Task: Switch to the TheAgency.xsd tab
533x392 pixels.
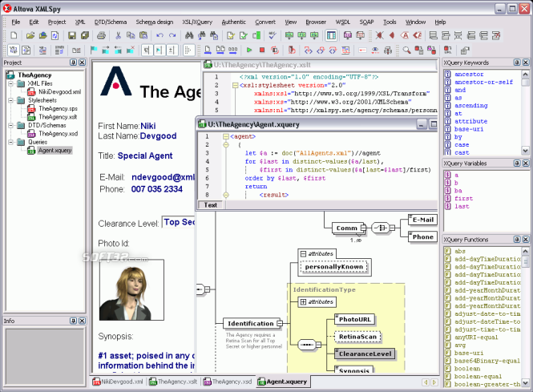Action: coord(228,382)
